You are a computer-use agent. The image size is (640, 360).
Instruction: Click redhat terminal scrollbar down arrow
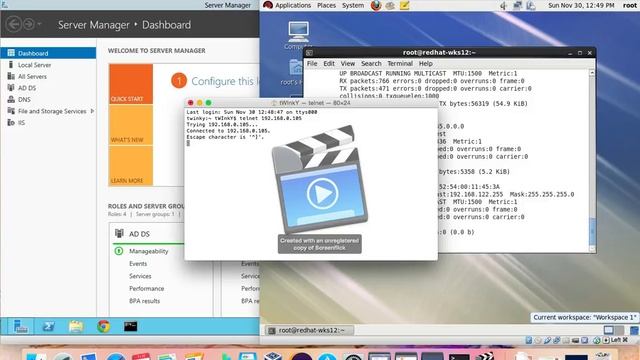(x=592, y=249)
